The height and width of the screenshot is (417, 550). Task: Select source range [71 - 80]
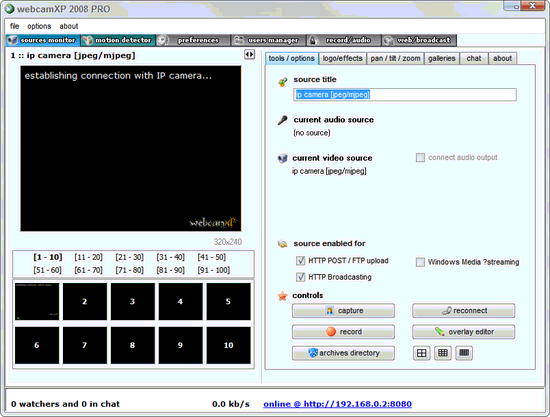coord(129,270)
